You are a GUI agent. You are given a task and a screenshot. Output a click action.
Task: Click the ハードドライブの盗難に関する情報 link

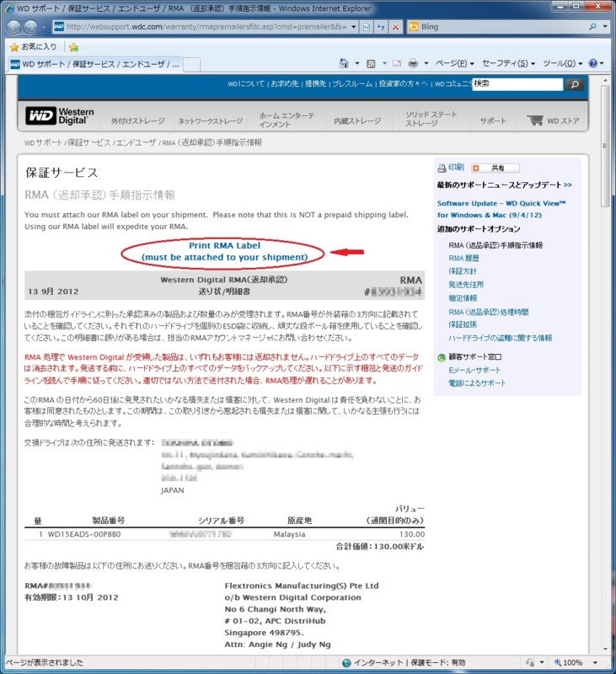pyautogui.click(x=500, y=338)
